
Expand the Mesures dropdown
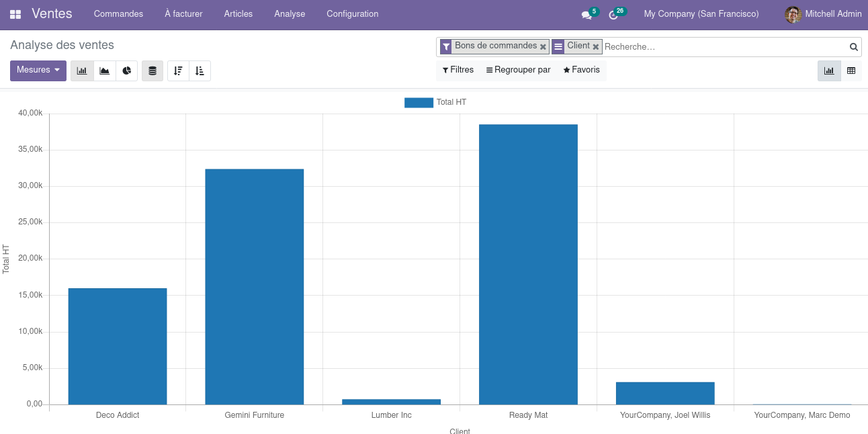click(38, 71)
